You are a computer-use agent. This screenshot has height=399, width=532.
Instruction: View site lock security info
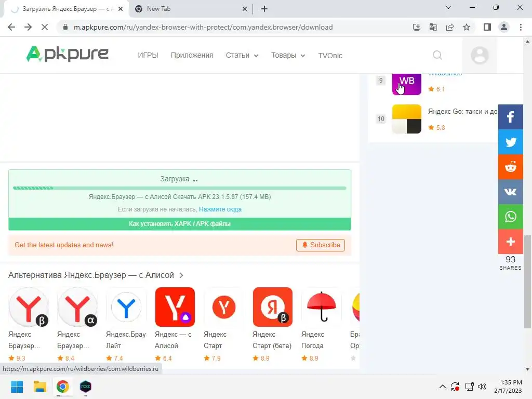point(65,27)
